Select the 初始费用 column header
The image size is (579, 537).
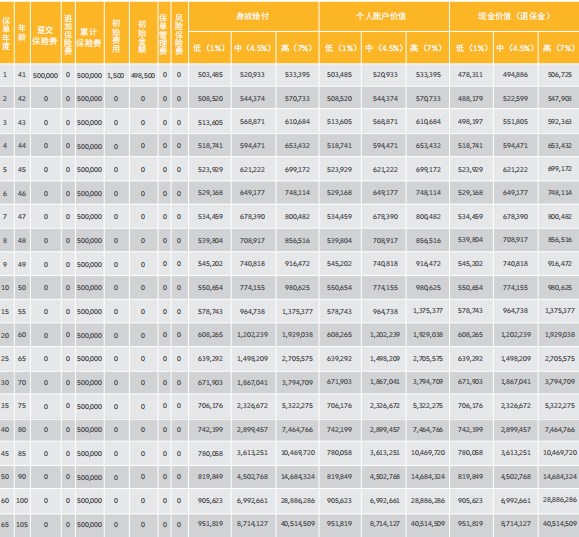[x=117, y=33]
